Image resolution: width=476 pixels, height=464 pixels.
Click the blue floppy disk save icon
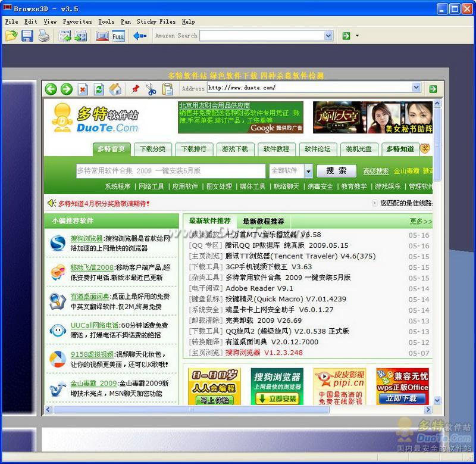(x=27, y=36)
